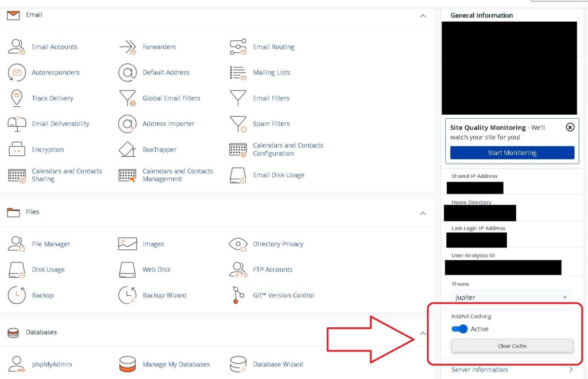Open the Backup Wizard
The height and width of the screenshot is (379, 588).
164,295
